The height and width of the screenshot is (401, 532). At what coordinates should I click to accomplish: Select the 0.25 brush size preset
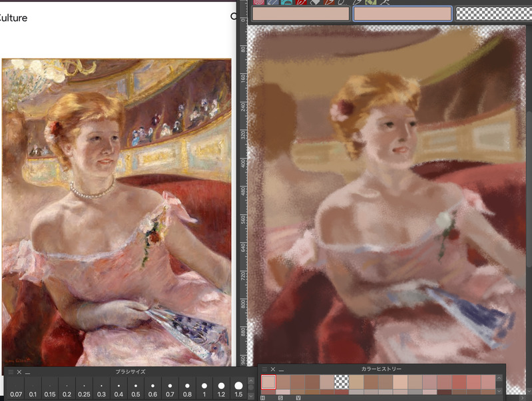(x=84, y=388)
